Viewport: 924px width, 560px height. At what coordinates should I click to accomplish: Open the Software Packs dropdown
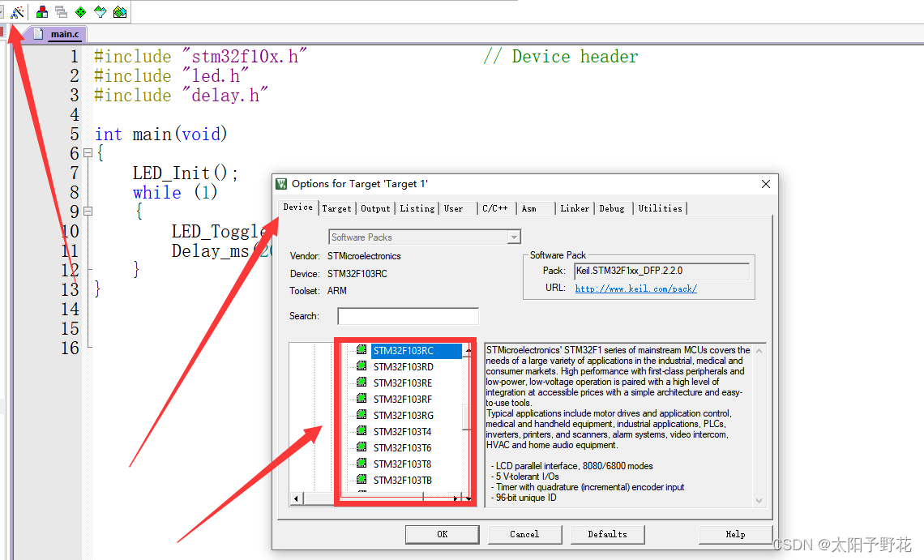[424, 237]
